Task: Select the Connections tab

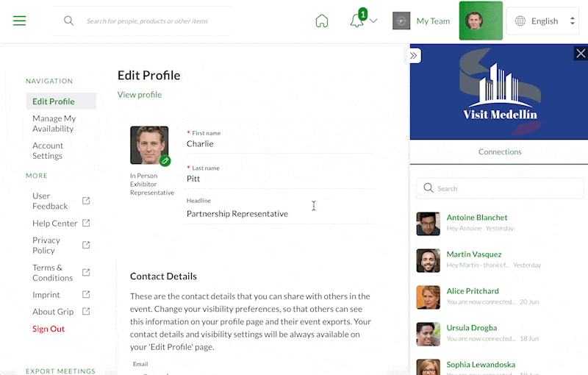Action: click(500, 152)
